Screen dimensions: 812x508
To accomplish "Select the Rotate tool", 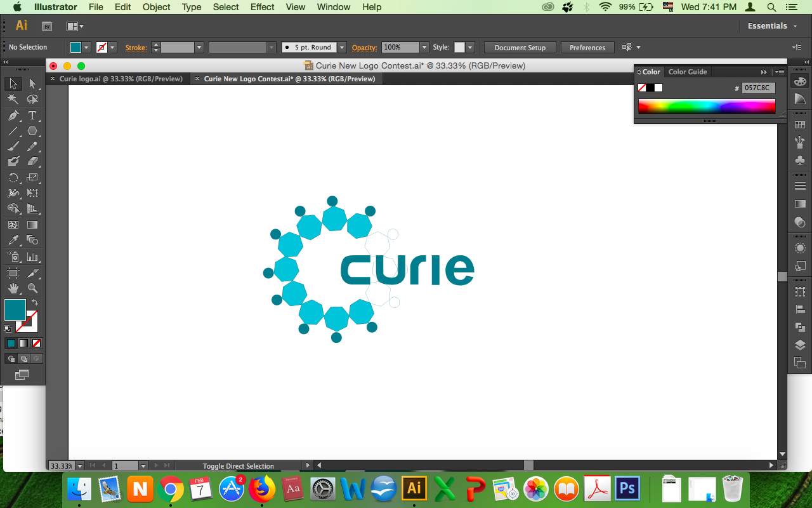I will (x=13, y=178).
